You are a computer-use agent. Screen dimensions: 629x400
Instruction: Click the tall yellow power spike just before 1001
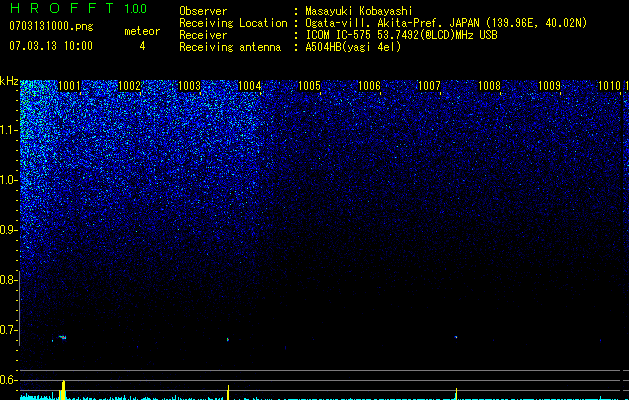pyautogui.click(x=63, y=390)
